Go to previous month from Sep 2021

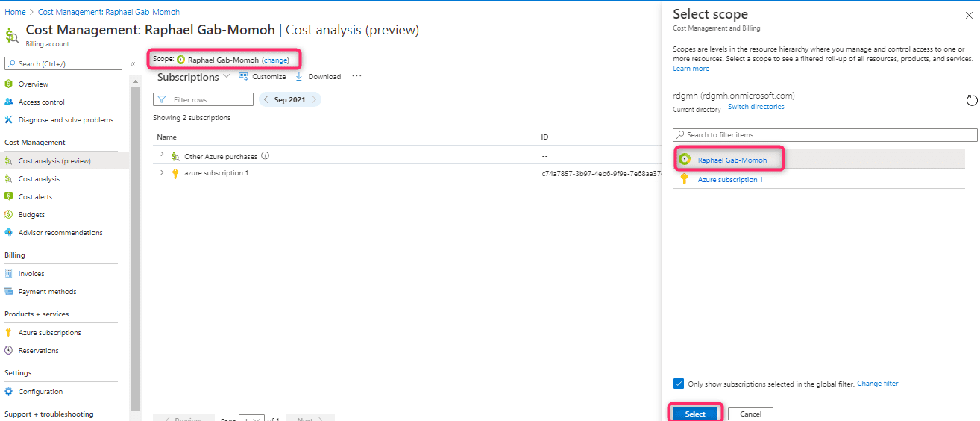click(266, 99)
